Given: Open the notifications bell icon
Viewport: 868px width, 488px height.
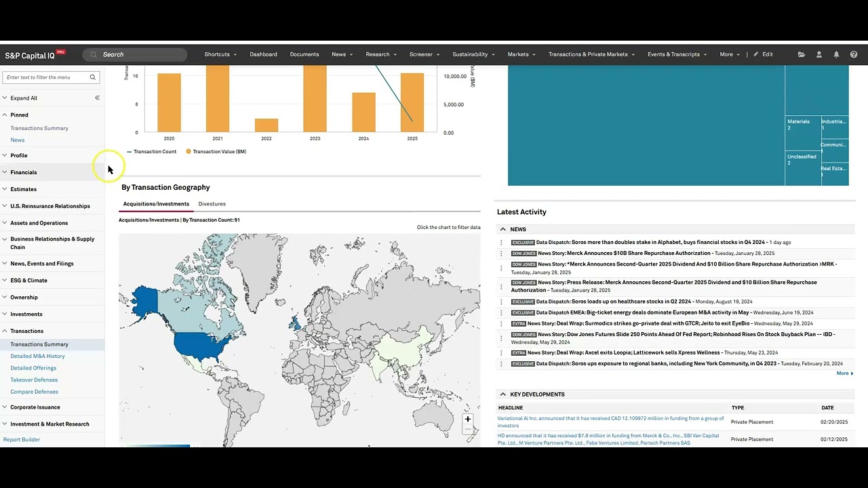Looking at the screenshot, I should coord(836,54).
